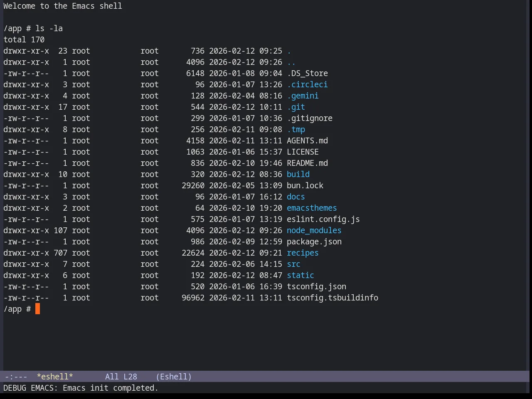Viewport: 532px width, 399px height.
Task: Click the 10:11 timestamp on the .git row
Action: (271, 107)
